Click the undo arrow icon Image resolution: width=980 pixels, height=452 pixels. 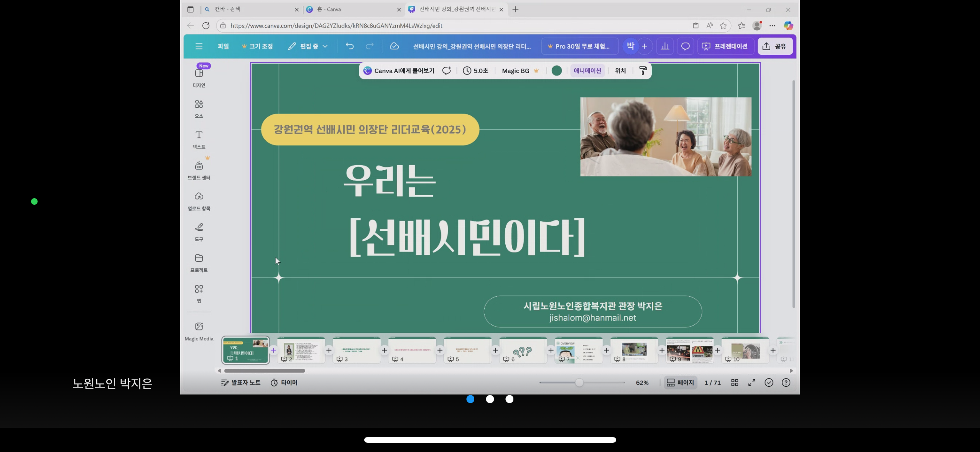coord(349,46)
